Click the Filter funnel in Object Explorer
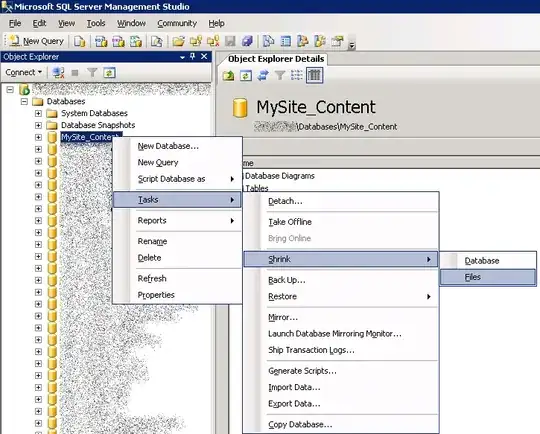The image size is (540, 434). coord(92,73)
